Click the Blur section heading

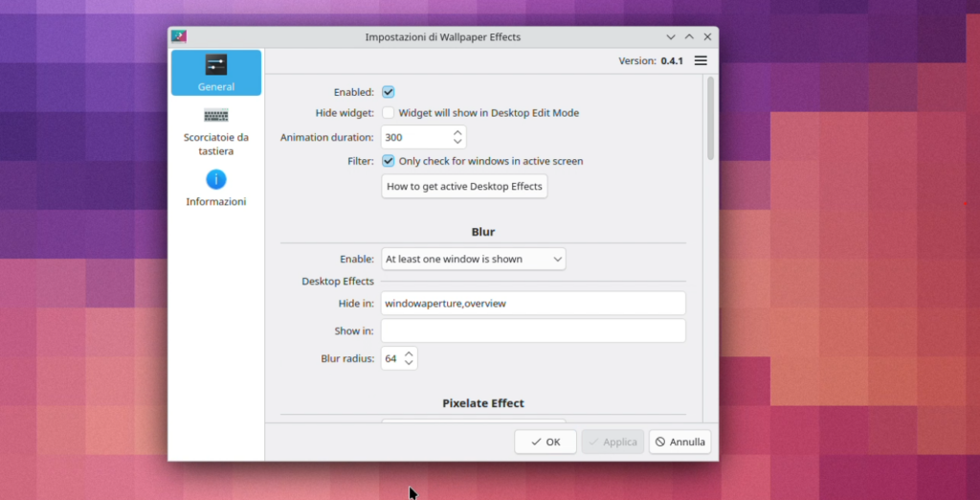[x=483, y=232]
